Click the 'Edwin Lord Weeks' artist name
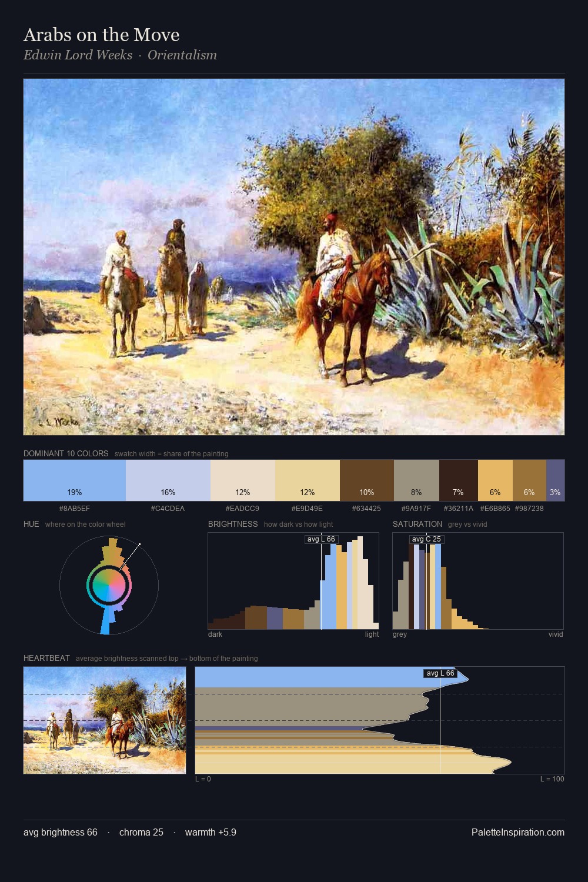588x882 pixels. click(78, 55)
